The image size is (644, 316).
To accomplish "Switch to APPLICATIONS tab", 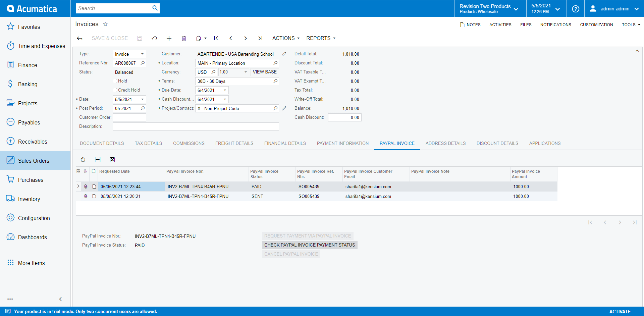I will 545,143.
